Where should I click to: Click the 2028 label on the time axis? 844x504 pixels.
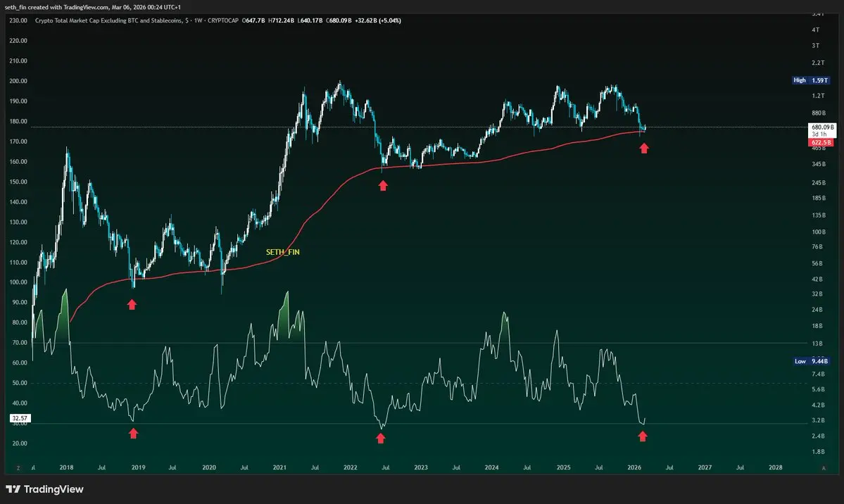pyautogui.click(x=776, y=467)
